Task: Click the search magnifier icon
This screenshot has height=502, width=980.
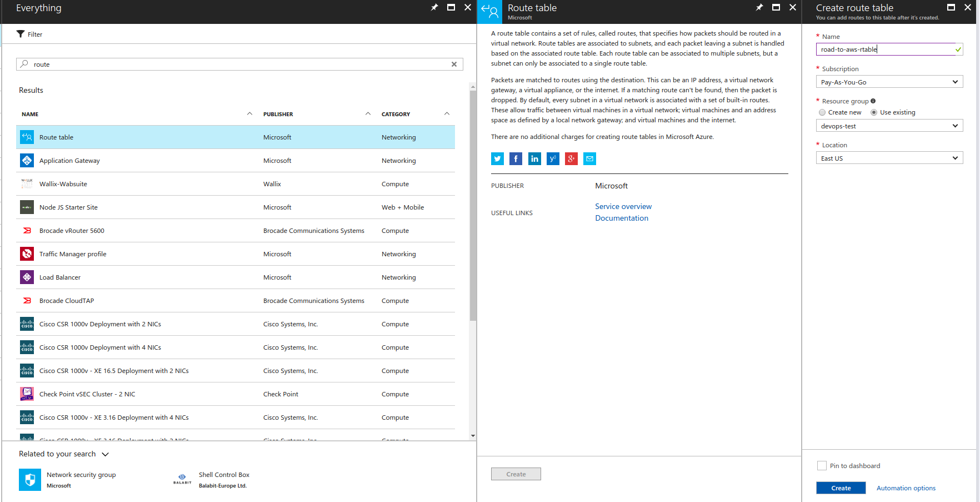Action: (24, 64)
